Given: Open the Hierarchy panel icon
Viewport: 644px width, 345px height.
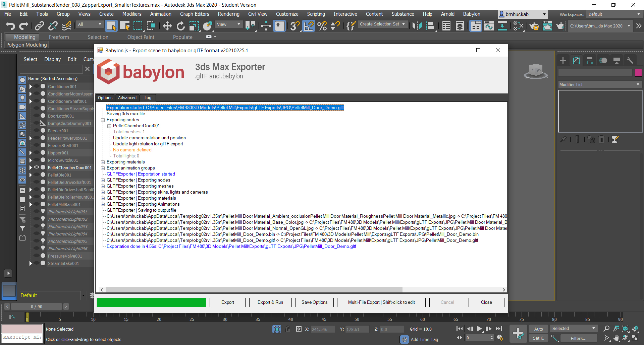Looking at the screenshot, I should point(590,60).
